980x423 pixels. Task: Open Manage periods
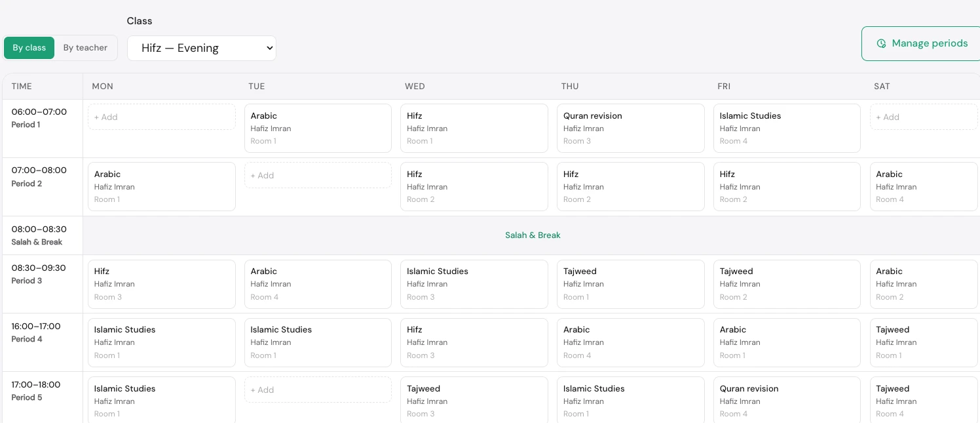tap(922, 44)
